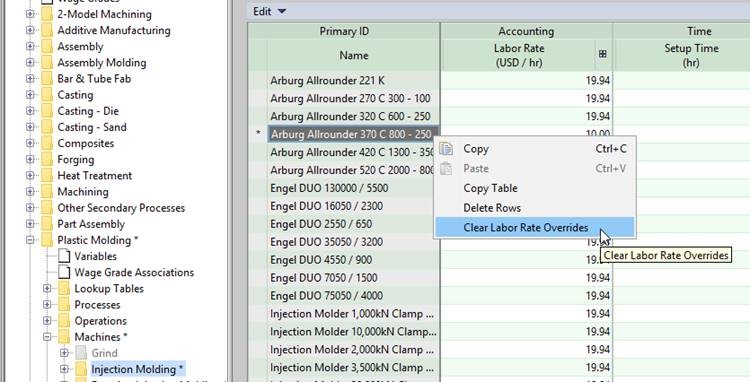Click the Casting - Die folder icon
The width and height of the screenshot is (750, 382).
click(47, 111)
